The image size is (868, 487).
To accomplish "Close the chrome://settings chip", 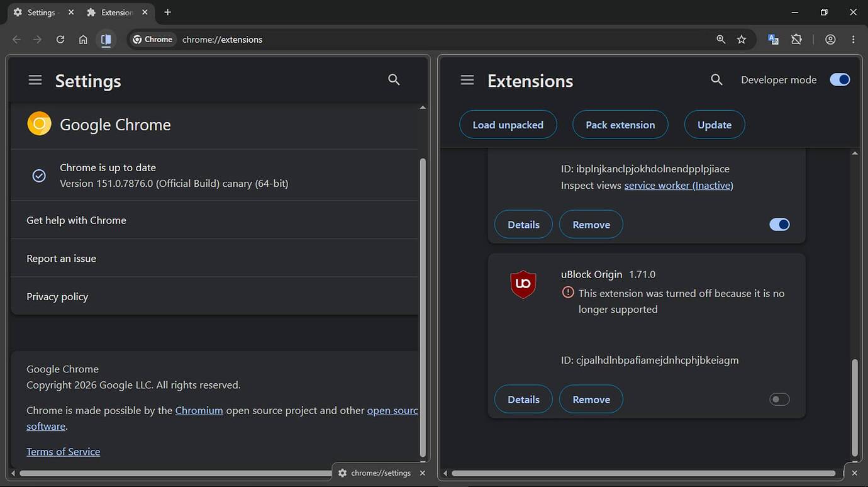I will tap(422, 473).
